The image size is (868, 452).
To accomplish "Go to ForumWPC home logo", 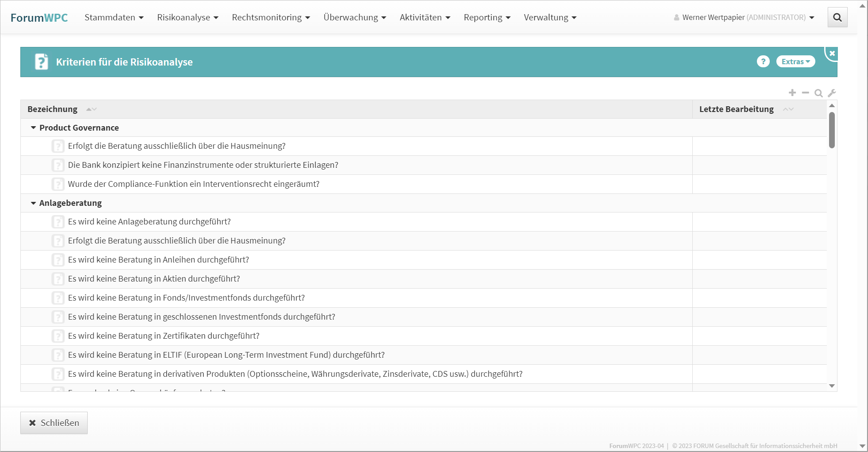I will [39, 18].
